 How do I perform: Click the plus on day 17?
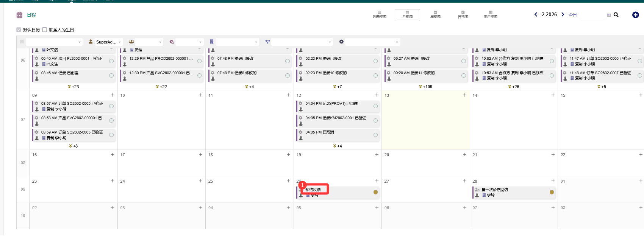(200, 154)
